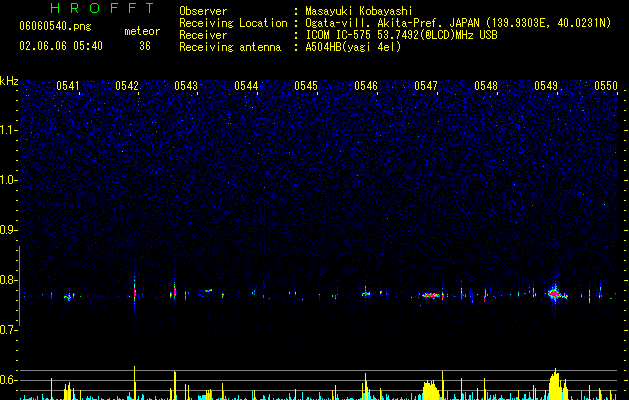Screen dimensions: 629x400
Task: Click the 1.0 kHz axis label
Action: coord(9,180)
